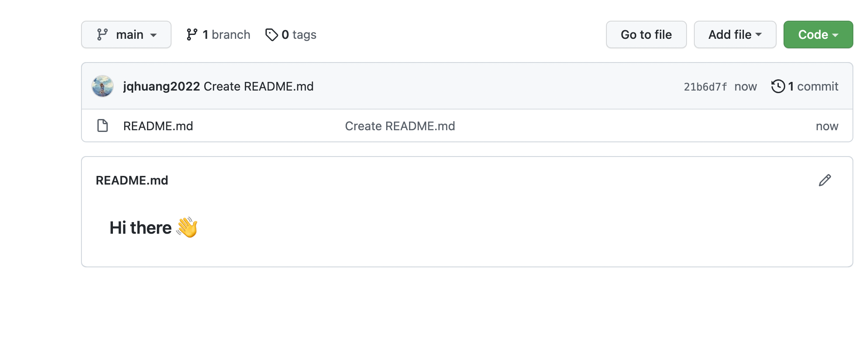Open README.md file in the file list
The height and width of the screenshot is (351, 868).
158,126
